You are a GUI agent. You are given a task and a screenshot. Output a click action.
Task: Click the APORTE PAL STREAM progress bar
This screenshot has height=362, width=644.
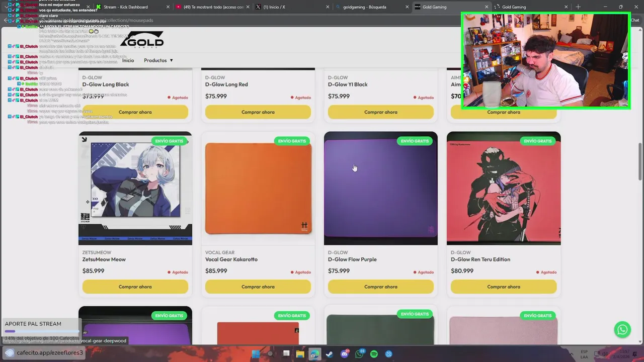(42, 332)
